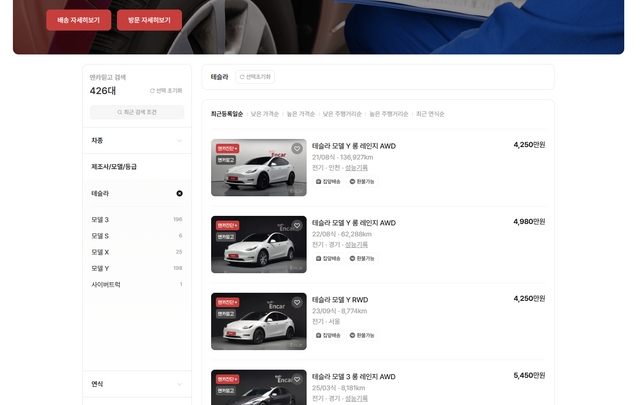Favorite the 136,927km Model Y heart icon
The width and height of the screenshot is (640, 405).
click(x=297, y=149)
